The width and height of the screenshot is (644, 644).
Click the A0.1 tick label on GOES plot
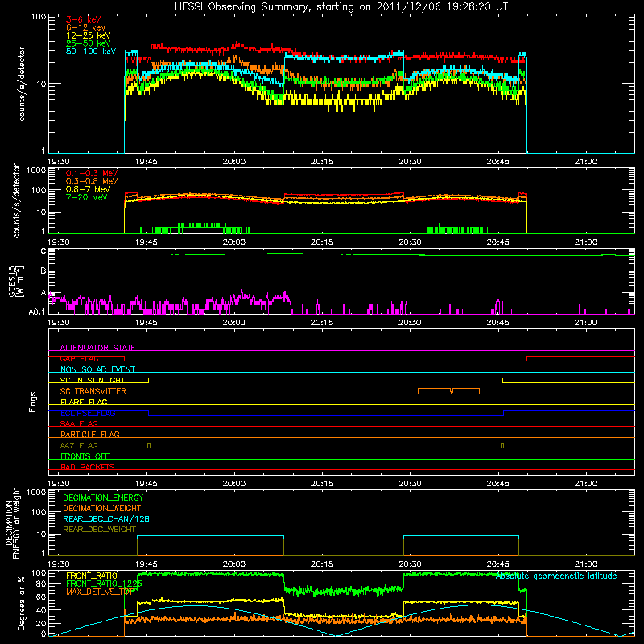(x=37, y=312)
